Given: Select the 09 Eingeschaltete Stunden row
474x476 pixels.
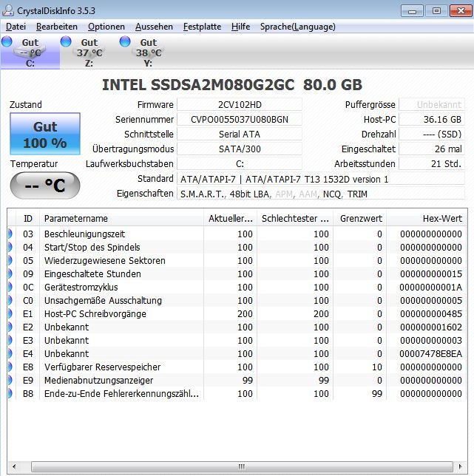Looking at the screenshot, I should pos(237,274).
